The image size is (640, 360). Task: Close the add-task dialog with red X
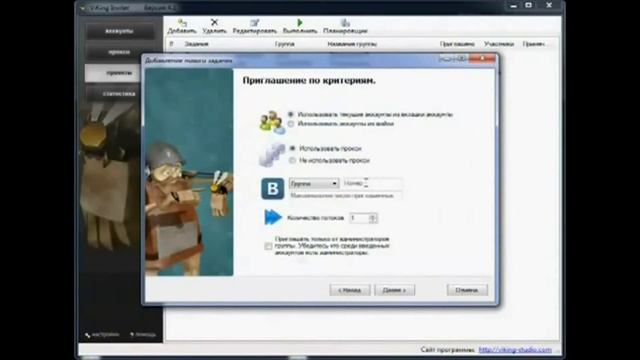(482, 59)
